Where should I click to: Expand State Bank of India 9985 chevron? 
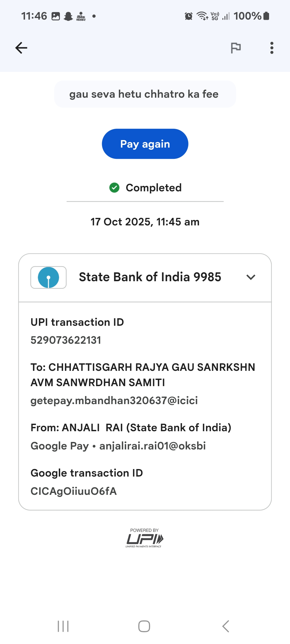point(251,277)
